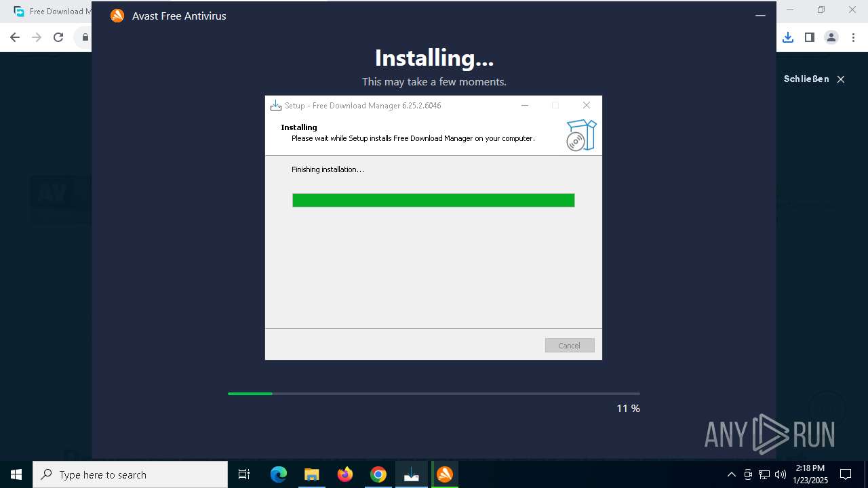Select the Setup installer taskbar icon

click(x=412, y=474)
